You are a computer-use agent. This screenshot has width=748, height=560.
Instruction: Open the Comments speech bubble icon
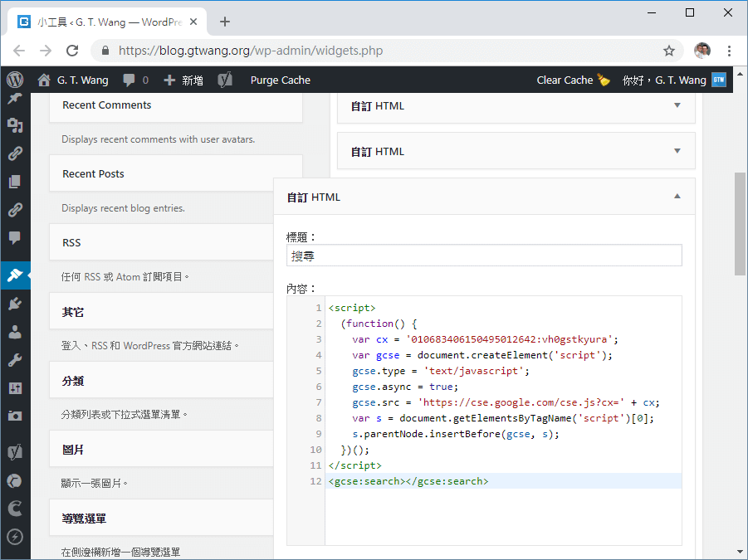tap(15, 235)
